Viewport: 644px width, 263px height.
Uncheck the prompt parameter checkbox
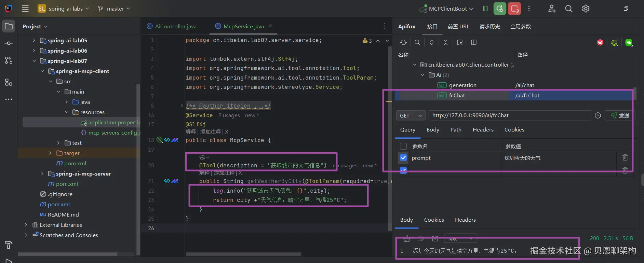403,157
